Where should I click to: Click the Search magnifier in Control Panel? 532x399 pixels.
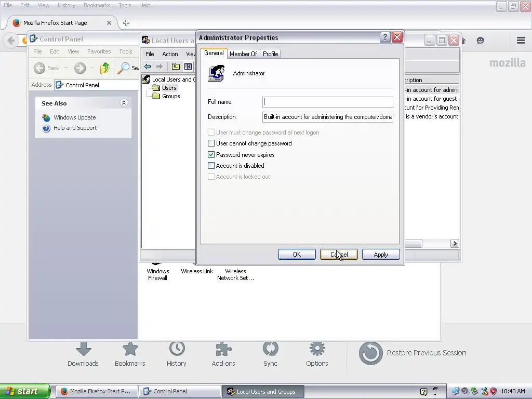coord(124,68)
